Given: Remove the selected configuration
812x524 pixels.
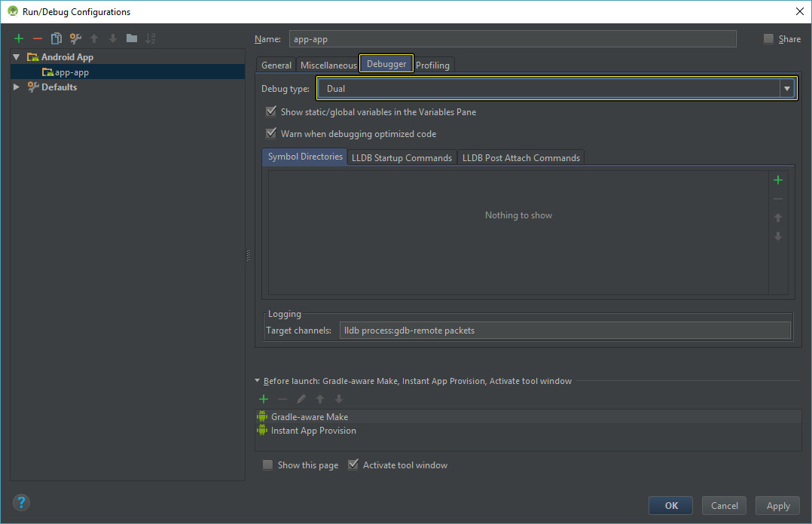Looking at the screenshot, I should pyautogui.click(x=37, y=38).
